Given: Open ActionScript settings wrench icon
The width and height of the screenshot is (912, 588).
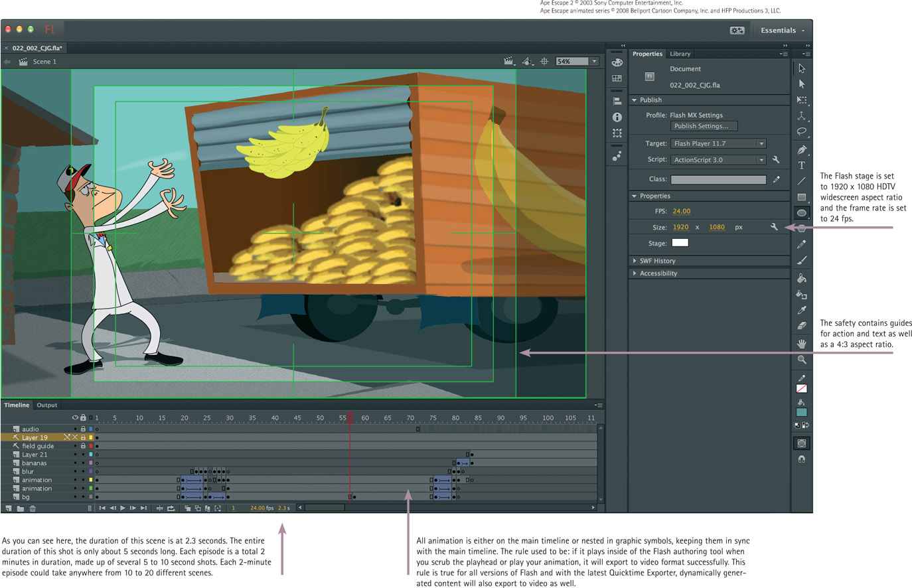Looking at the screenshot, I should point(775,160).
